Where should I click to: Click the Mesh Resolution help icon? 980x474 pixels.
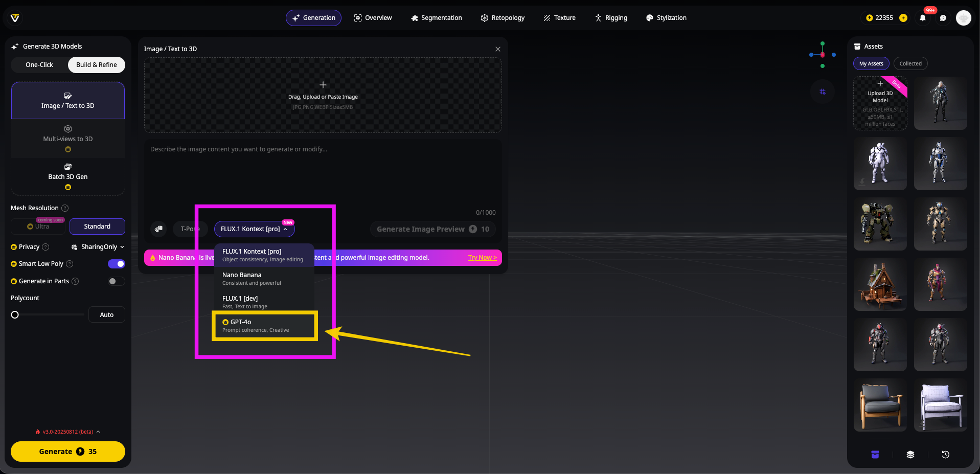(65, 208)
